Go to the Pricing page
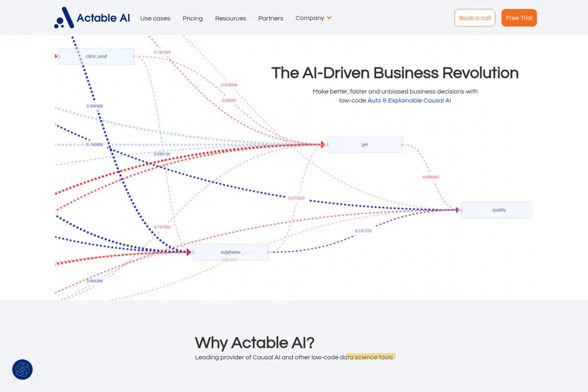The width and height of the screenshot is (588, 392). coord(192,18)
